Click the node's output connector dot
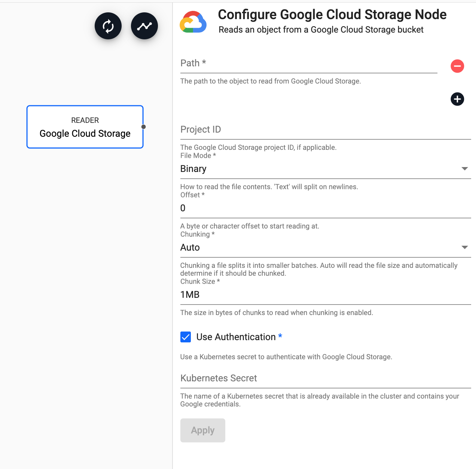The height and width of the screenshot is (469, 476). coord(143,127)
